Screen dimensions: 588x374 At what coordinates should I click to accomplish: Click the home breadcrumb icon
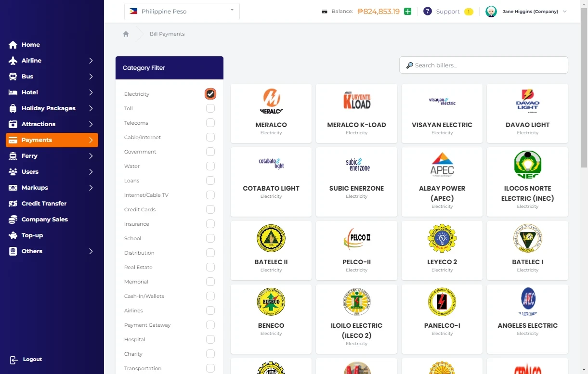(126, 34)
